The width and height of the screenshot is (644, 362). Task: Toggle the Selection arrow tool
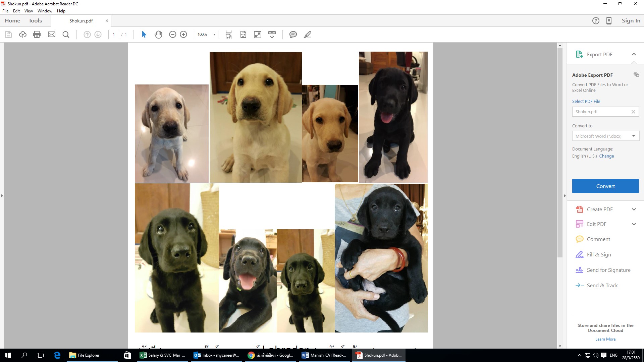[144, 35]
